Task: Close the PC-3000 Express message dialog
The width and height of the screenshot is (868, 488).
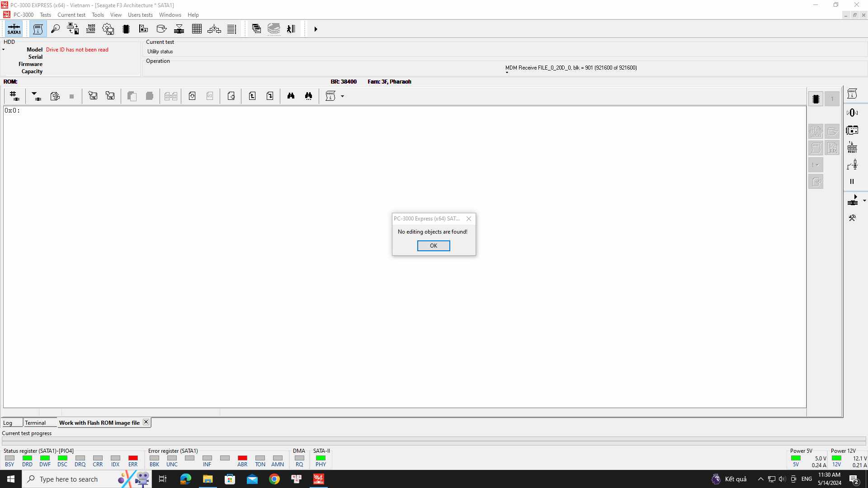Action: click(469, 219)
